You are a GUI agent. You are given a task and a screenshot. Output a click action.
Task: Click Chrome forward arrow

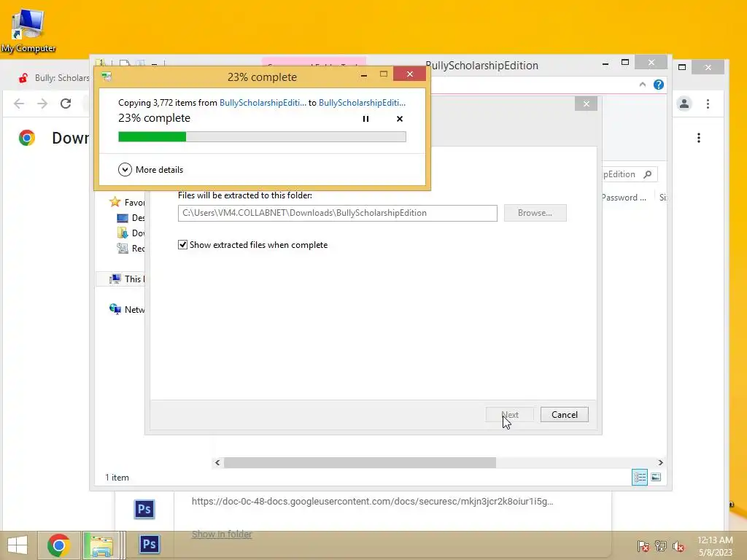click(x=42, y=104)
